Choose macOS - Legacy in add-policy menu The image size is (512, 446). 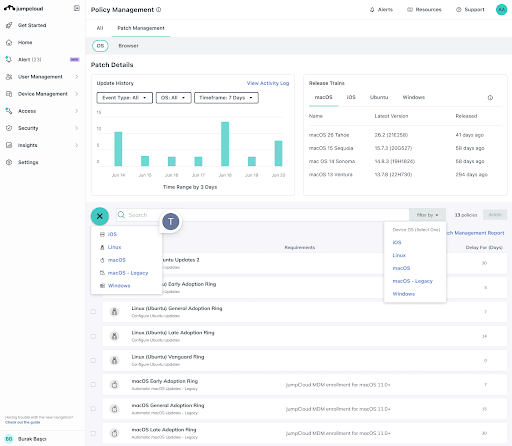pos(128,273)
